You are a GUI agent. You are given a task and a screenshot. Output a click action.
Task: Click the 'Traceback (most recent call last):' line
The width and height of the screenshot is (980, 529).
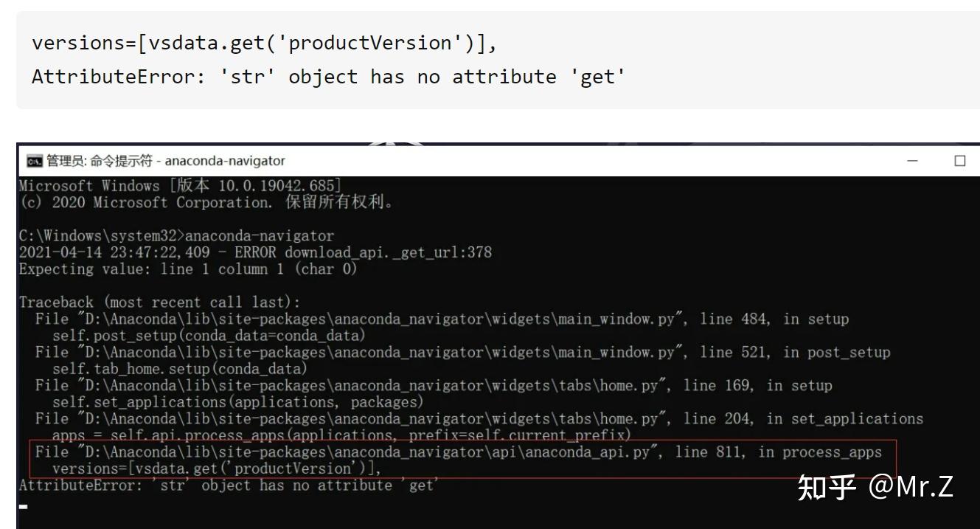(x=159, y=302)
